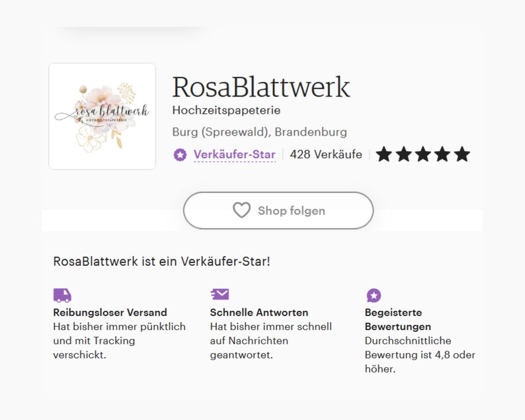
Task: Click the purple delivery truck icon
Action: point(62,296)
